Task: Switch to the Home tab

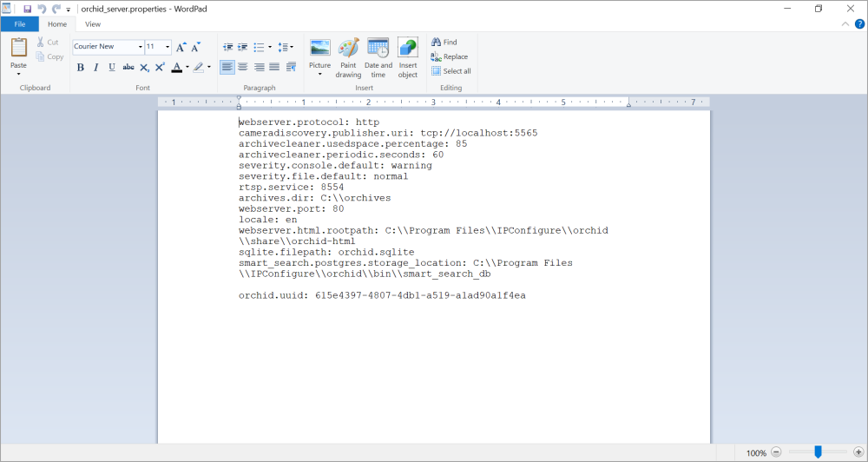Action: click(57, 23)
